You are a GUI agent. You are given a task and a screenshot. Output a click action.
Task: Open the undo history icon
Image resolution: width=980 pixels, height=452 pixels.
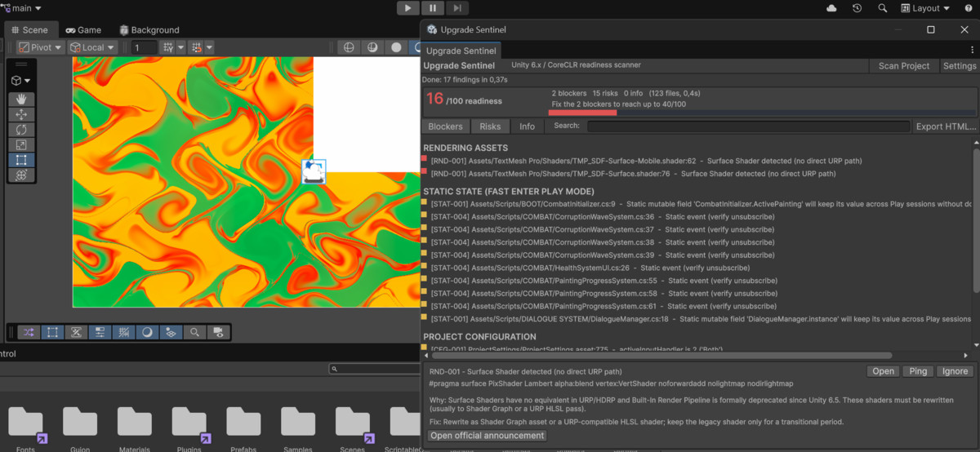click(857, 8)
